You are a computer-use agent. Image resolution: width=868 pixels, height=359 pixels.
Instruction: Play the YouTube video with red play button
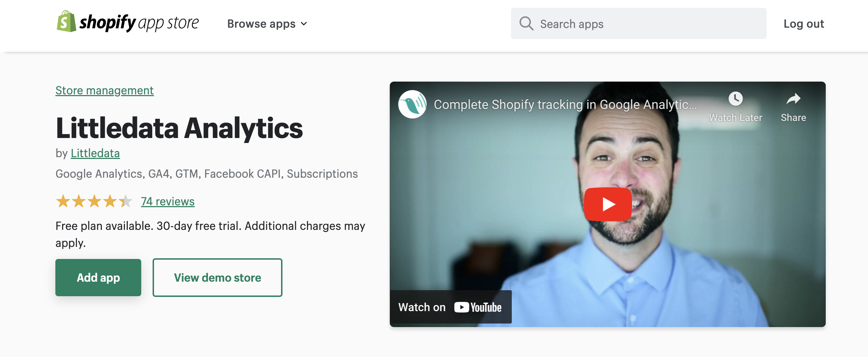(608, 204)
